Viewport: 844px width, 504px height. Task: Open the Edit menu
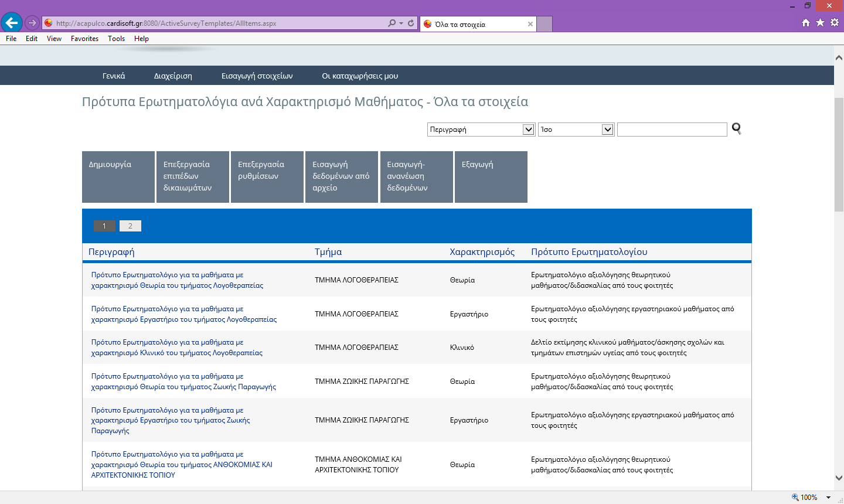[32, 39]
